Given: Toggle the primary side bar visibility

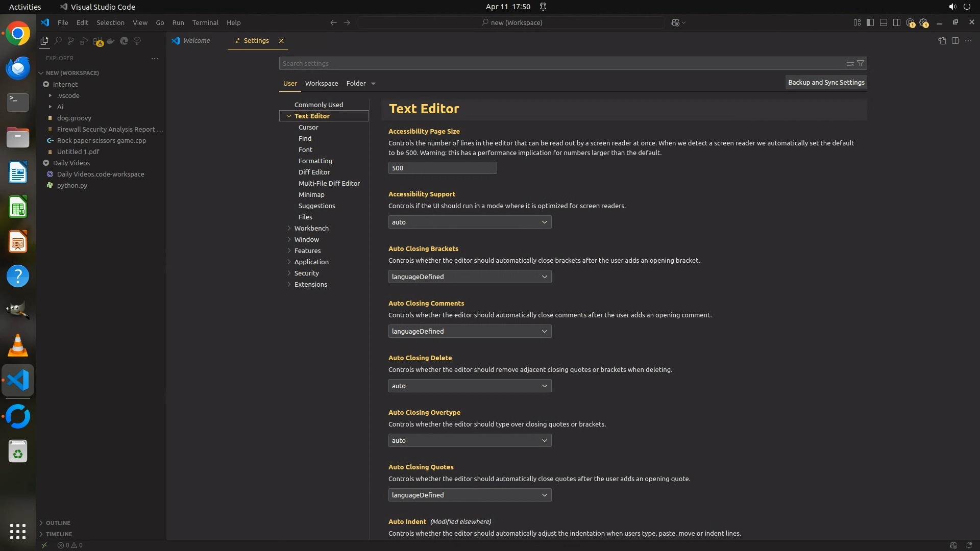Looking at the screenshot, I should (870, 22).
